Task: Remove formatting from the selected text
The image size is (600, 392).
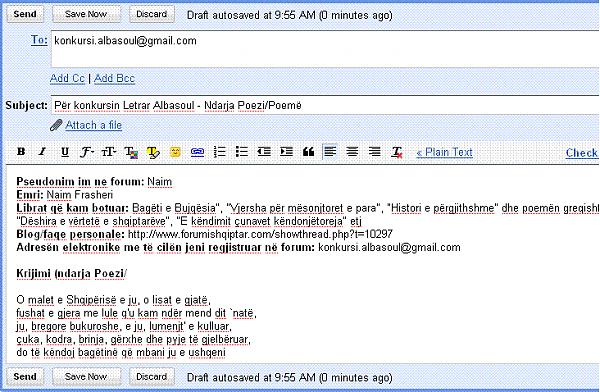Action: (x=397, y=152)
